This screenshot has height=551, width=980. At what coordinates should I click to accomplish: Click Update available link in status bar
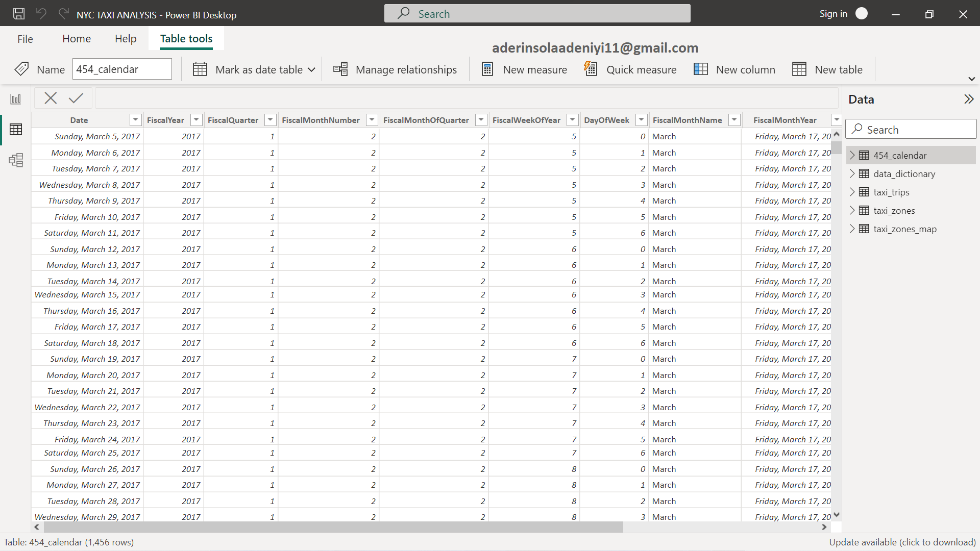click(902, 542)
